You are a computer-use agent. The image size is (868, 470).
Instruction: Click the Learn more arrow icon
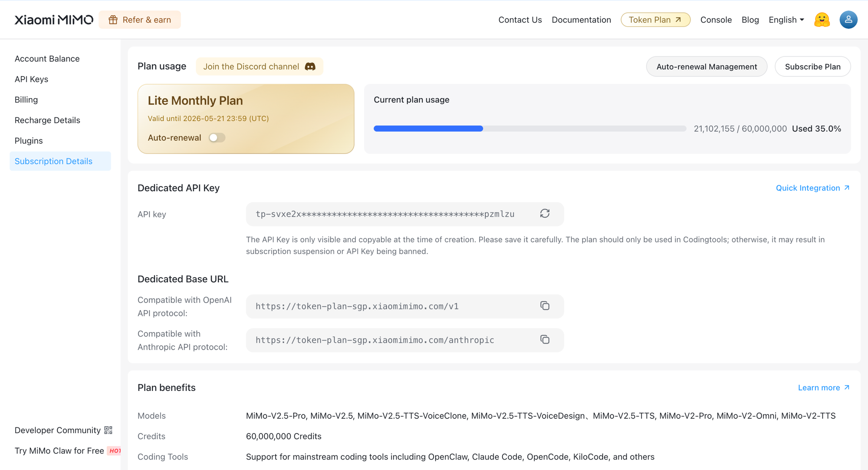pos(846,387)
